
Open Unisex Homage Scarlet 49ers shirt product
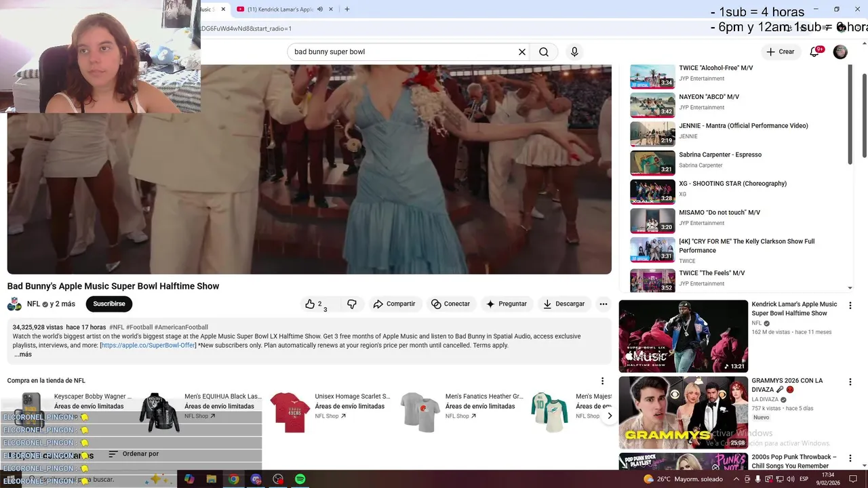tap(330, 411)
